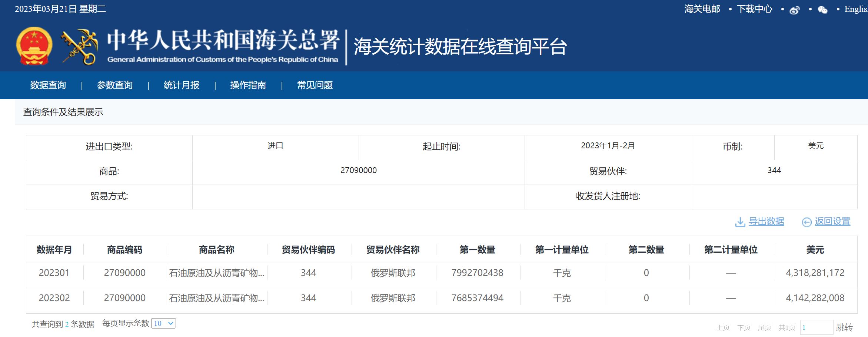Select the 202301 date cell
868x337 pixels.
54,273
